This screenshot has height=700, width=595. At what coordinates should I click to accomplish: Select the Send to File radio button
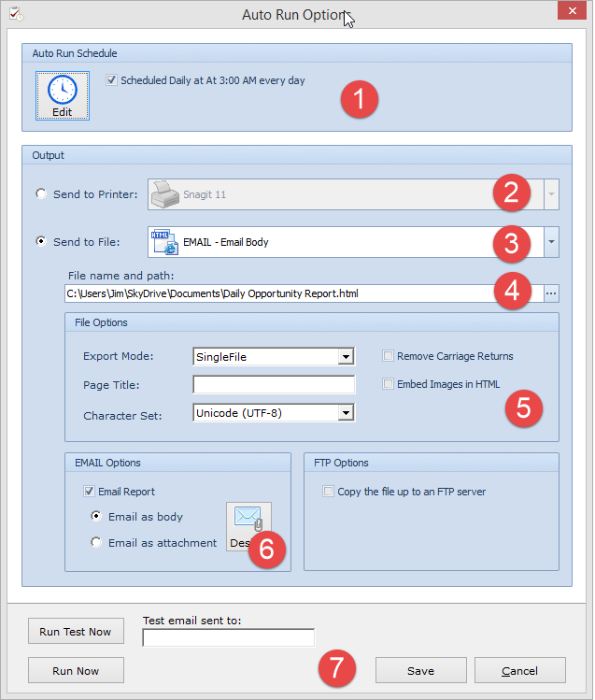point(41,241)
